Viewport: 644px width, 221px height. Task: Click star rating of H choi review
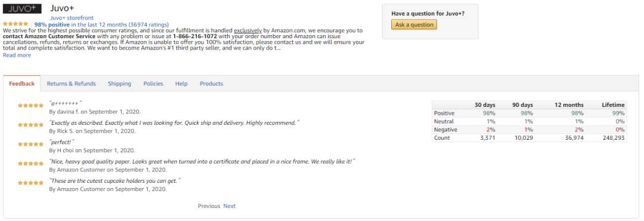point(30,144)
